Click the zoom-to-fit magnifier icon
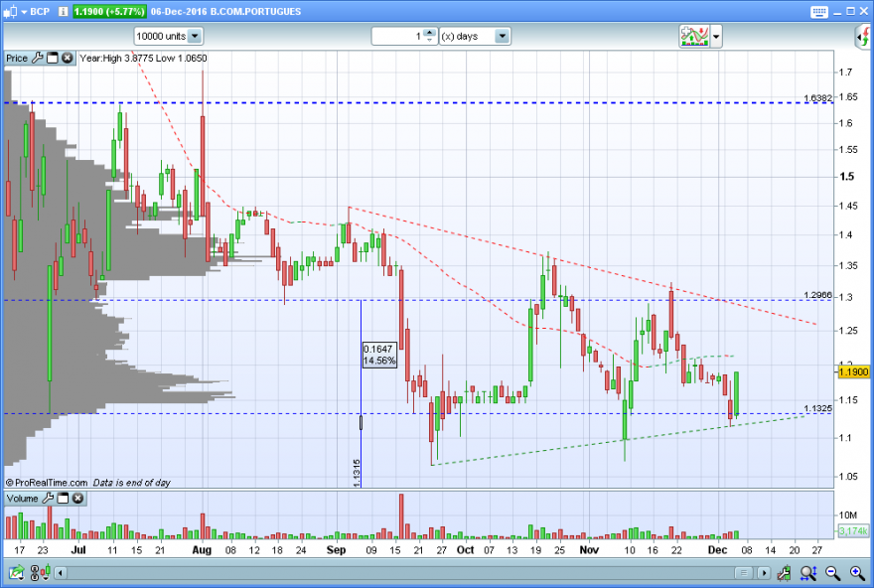Screen dimensions: 874x588 click(x=808, y=572)
